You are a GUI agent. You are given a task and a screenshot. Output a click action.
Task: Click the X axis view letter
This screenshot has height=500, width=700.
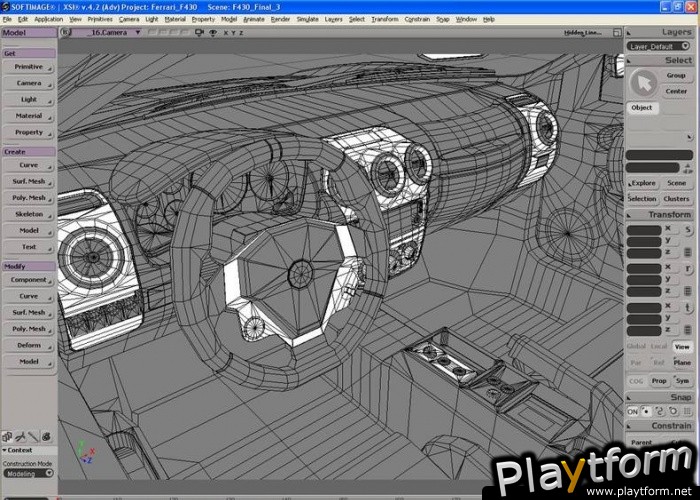(225, 33)
